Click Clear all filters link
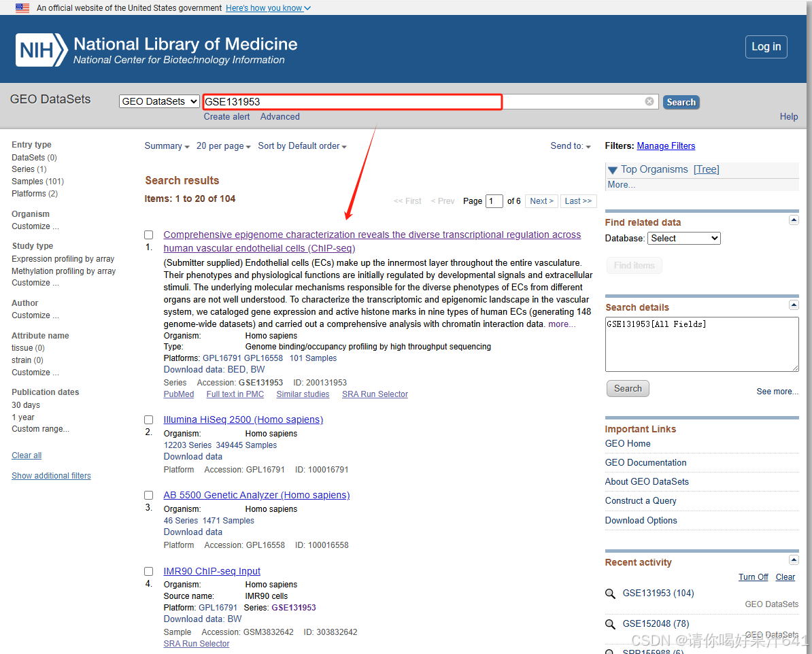Screen dimensions: 812x654 click(x=27, y=455)
